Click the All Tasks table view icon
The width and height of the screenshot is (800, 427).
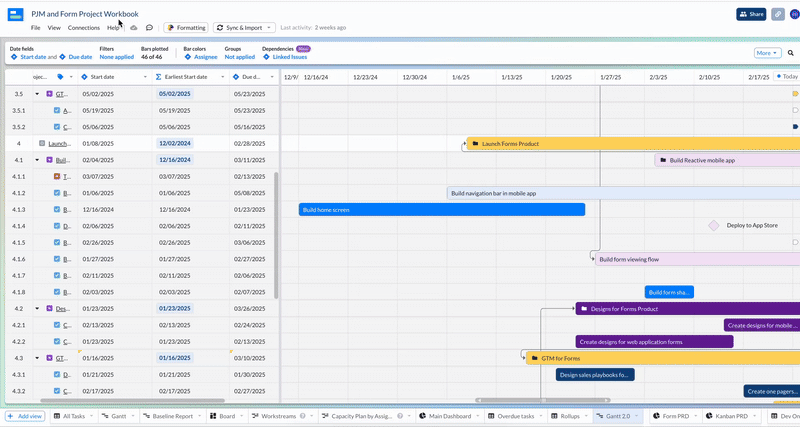tap(57, 416)
